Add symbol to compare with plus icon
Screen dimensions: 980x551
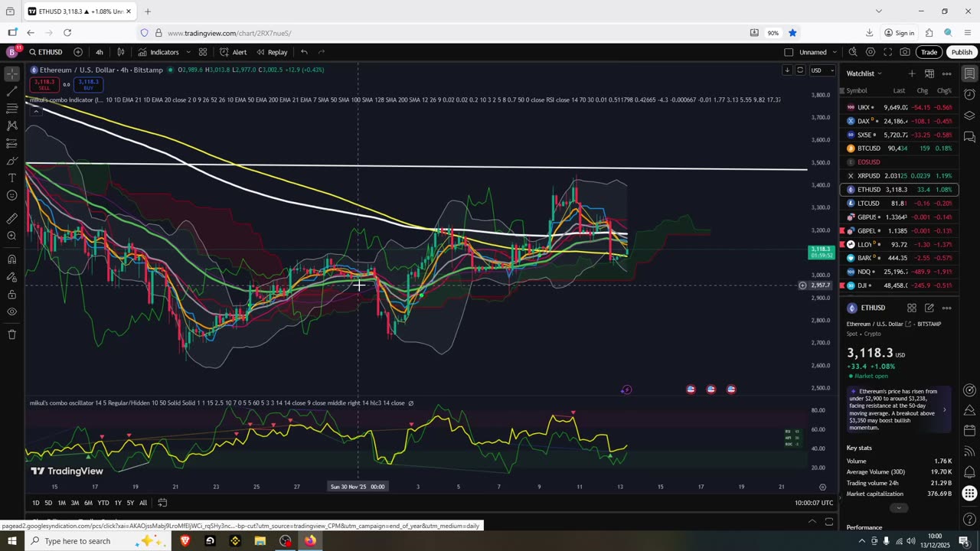(78, 52)
